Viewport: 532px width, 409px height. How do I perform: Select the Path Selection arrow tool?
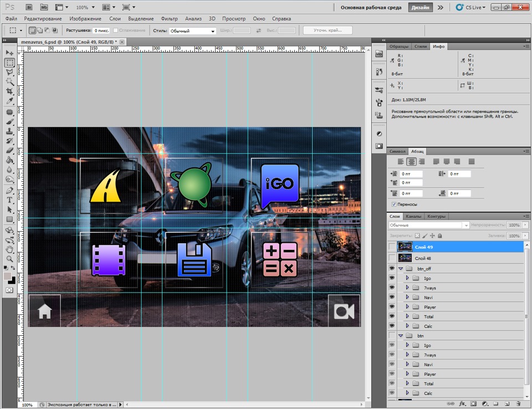coord(9,209)
